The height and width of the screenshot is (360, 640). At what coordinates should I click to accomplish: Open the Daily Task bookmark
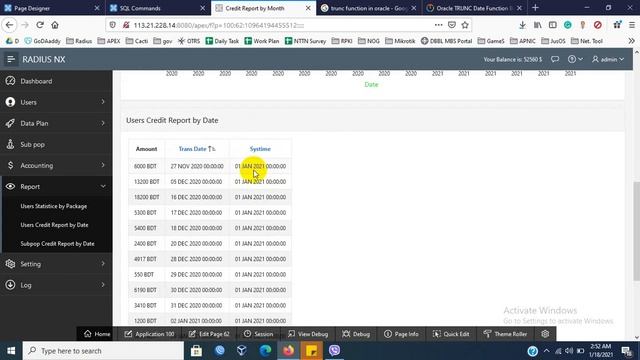pos(222,41)
